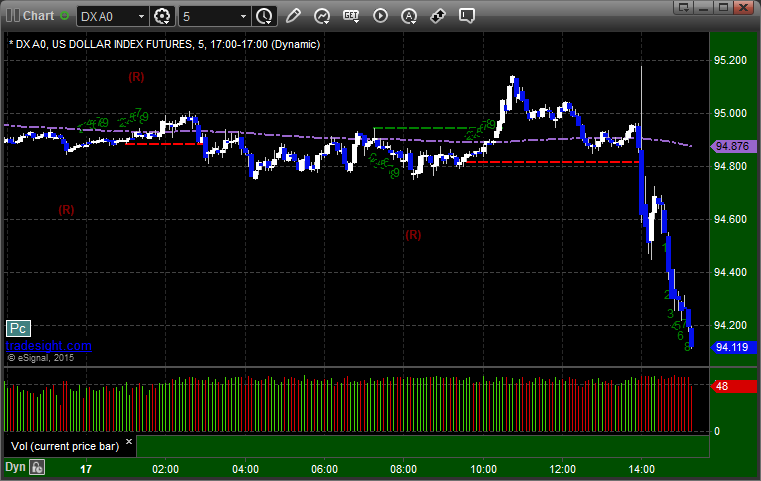Open the alerts A icon
Viewport: 761px width, 481px height.
pos(409,16)
